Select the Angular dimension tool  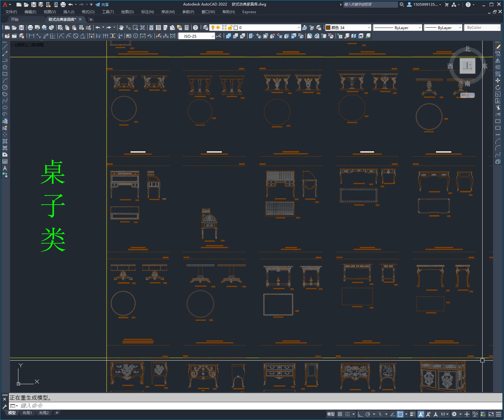coord(82,36)
